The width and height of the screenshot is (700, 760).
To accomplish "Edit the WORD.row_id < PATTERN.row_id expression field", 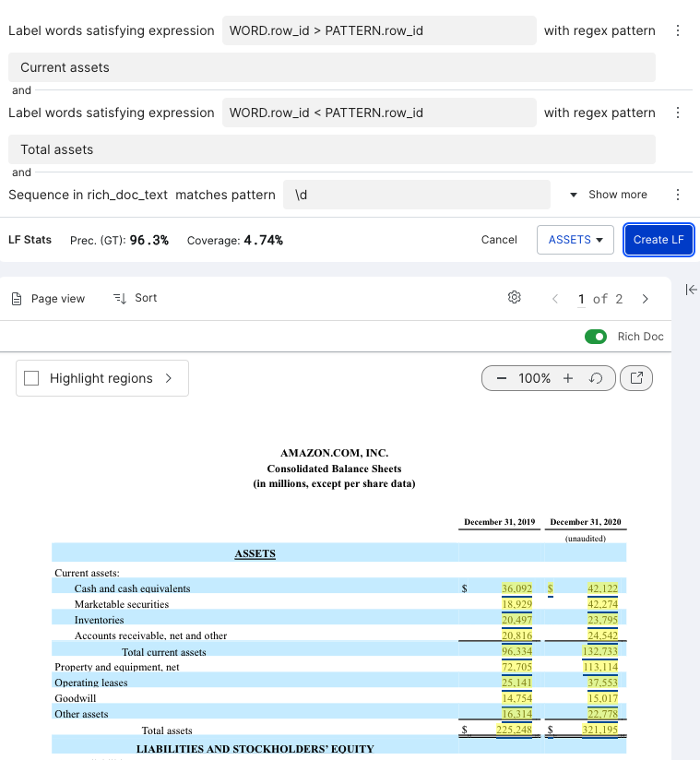I will (x=379, y=113).
